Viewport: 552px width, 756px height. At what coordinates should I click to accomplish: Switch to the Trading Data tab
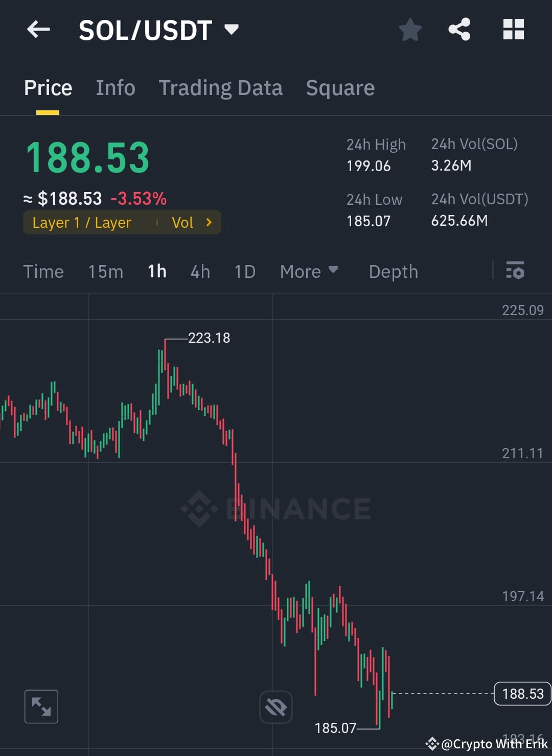tap(221, 87)
